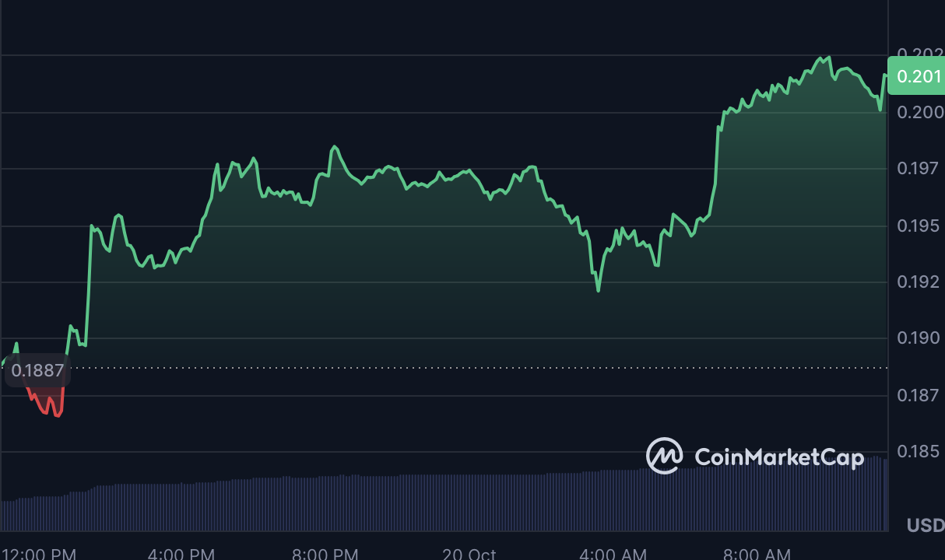Click the CoinMarketCap logo icon

pos(664,456)
